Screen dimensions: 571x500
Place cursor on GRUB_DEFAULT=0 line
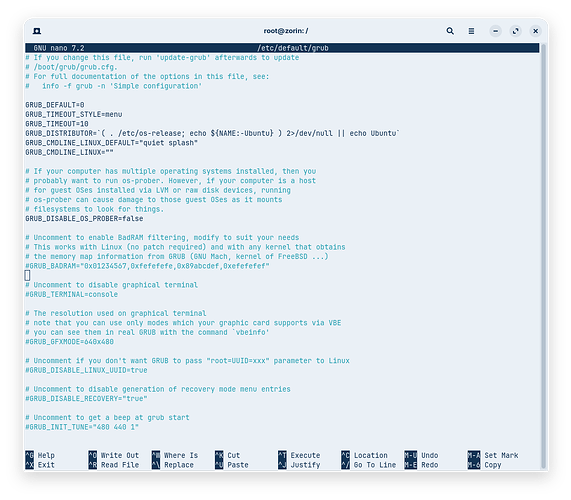pyautogui.click(x=55, y=105)
